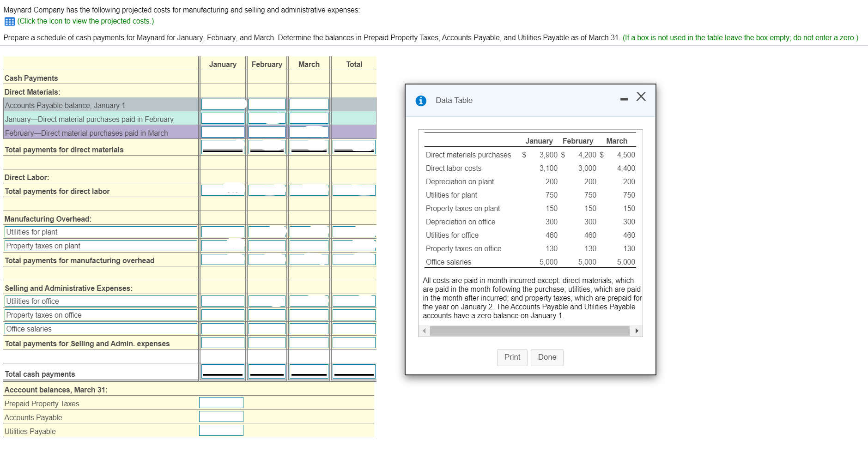Click the March column header in Data Table
The height and width of the screenshot is (452, 868).
[617, 141]
